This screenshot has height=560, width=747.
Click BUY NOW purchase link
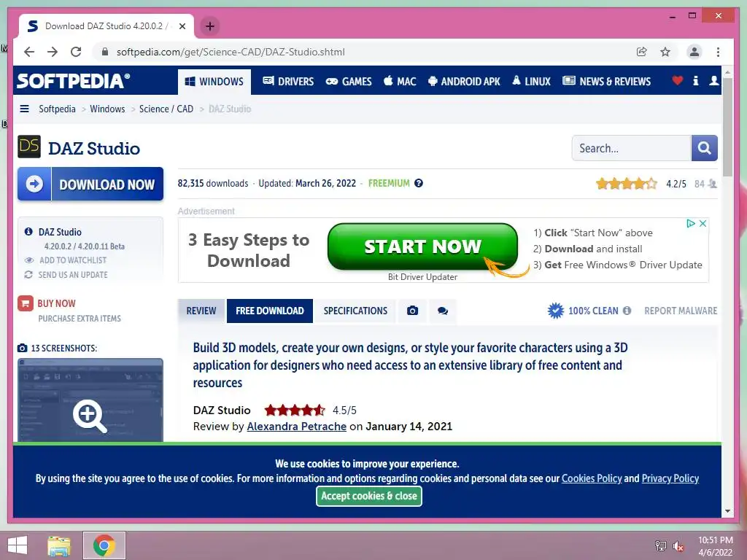coord(56,303)
